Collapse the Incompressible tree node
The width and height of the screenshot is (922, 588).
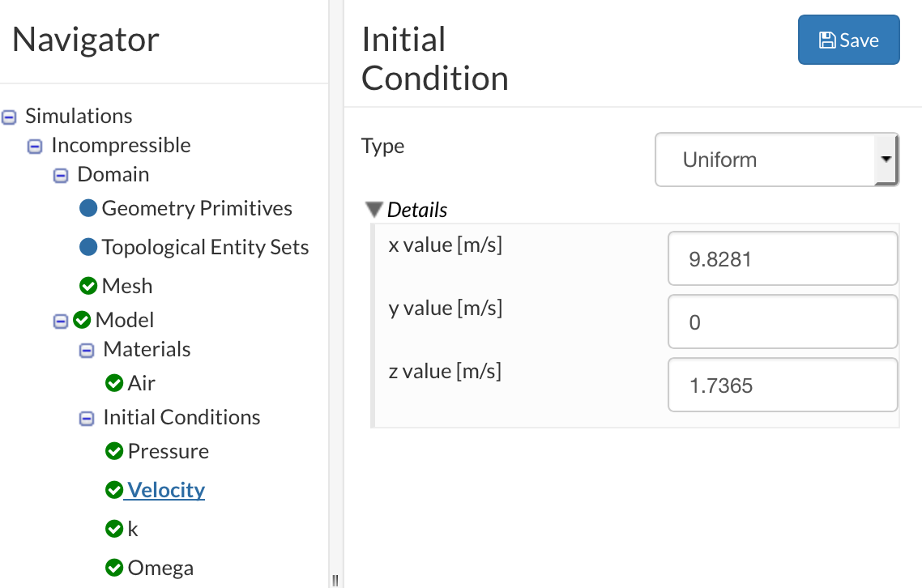(35, 146)
